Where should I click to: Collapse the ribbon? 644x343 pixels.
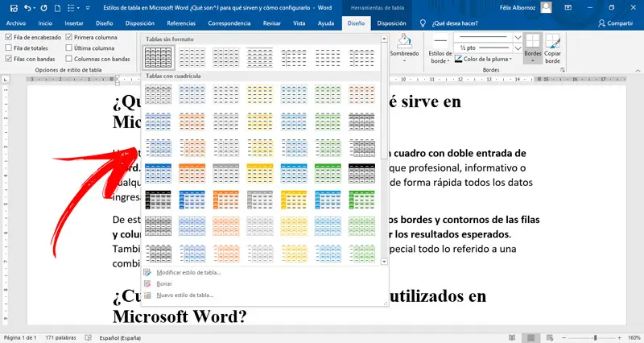638,70
